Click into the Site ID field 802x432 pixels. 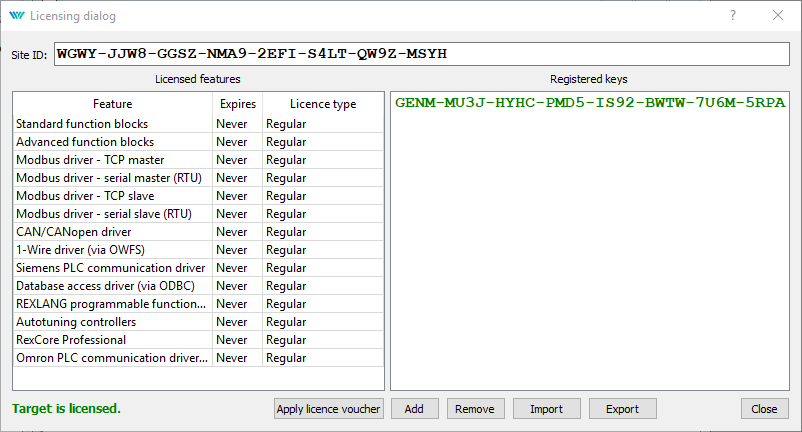(x=422, y=54)
